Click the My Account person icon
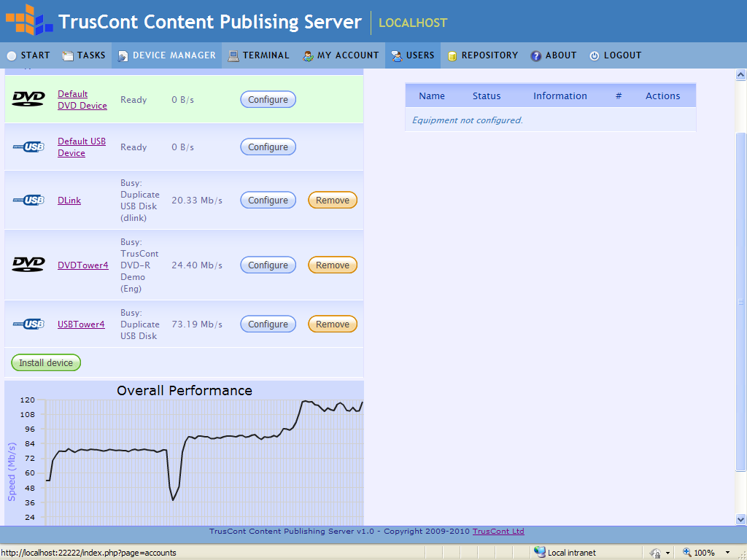This screenshot has width=747, height=560. click(309, 55)
